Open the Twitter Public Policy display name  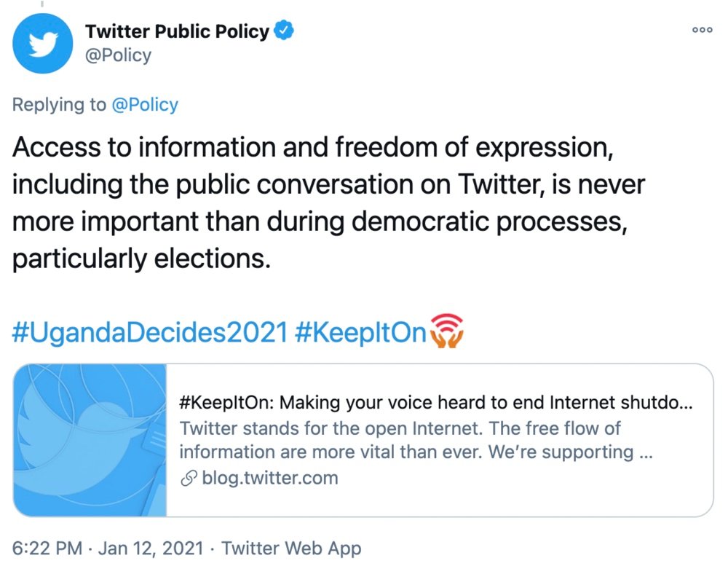(177, 32)
